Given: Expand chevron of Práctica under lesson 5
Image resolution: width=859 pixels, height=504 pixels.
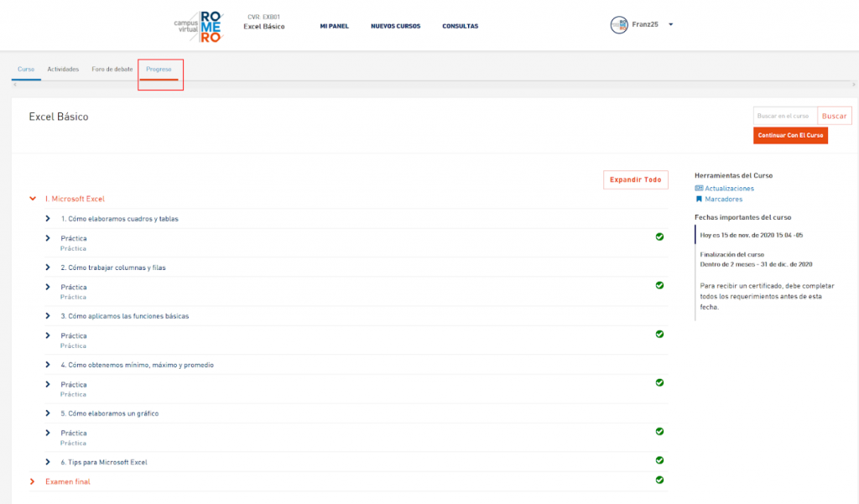Looking at the screenshot, I should (48, 433).
